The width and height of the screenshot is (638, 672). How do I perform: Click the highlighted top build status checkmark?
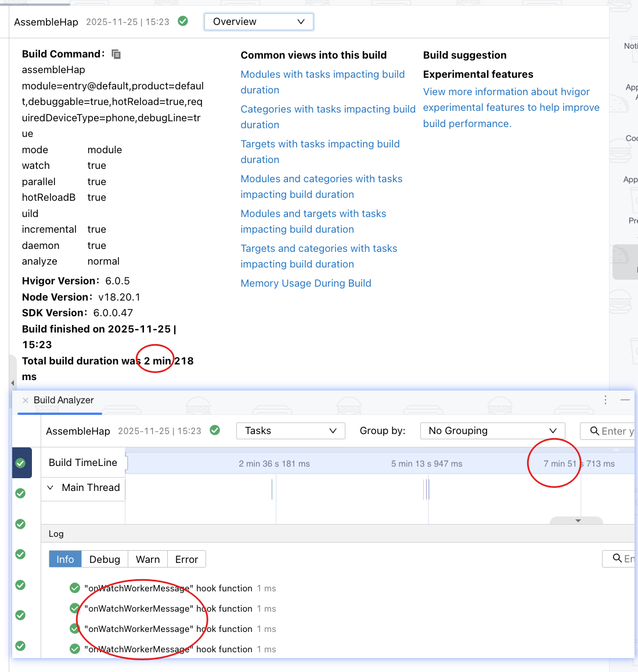[x=21, y=463]
